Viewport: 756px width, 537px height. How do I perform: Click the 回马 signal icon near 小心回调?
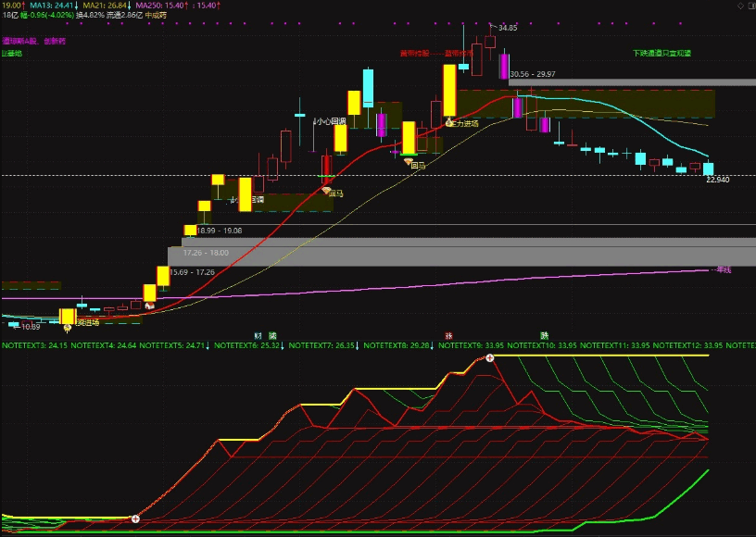click(x=326, y=192)
